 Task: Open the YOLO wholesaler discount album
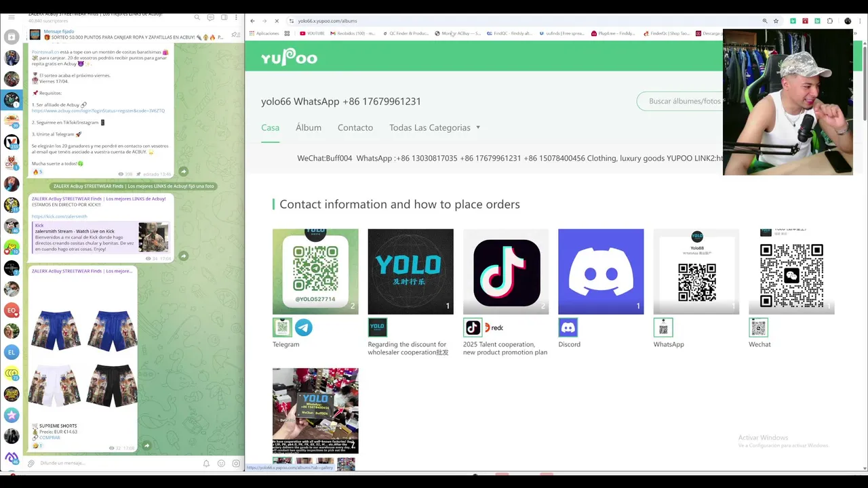pyautogui.click(x=410, y=271)
